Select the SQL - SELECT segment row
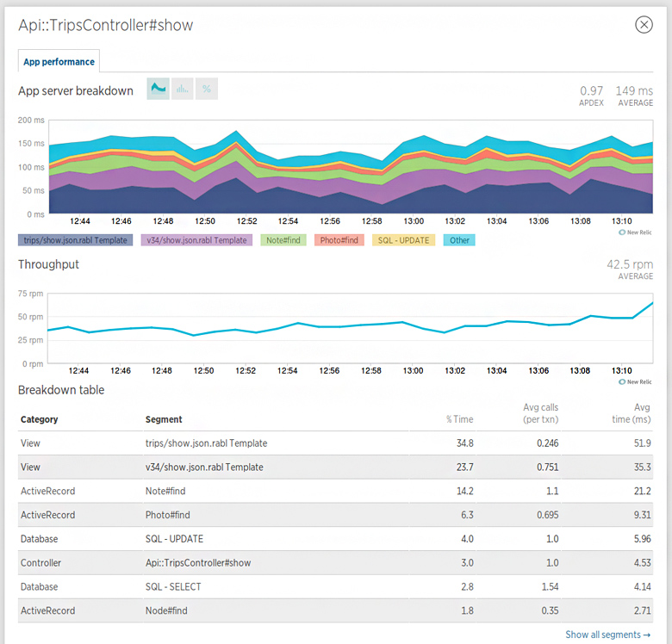The image size is (672, 644). [x=336, y=586]
